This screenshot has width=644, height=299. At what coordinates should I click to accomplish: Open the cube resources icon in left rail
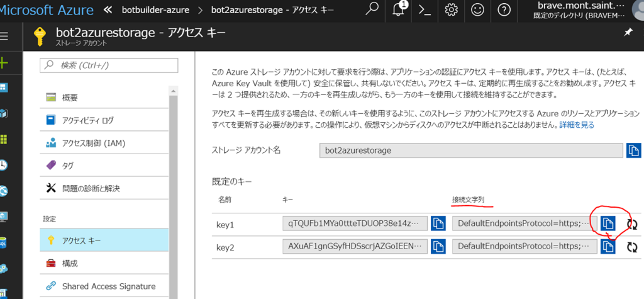pyautogui.click(x=4, y=113)
